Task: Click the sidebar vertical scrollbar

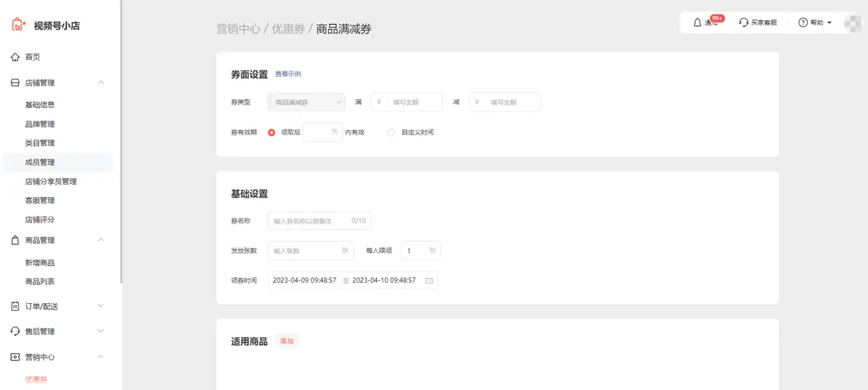Action: click(121, 141)
